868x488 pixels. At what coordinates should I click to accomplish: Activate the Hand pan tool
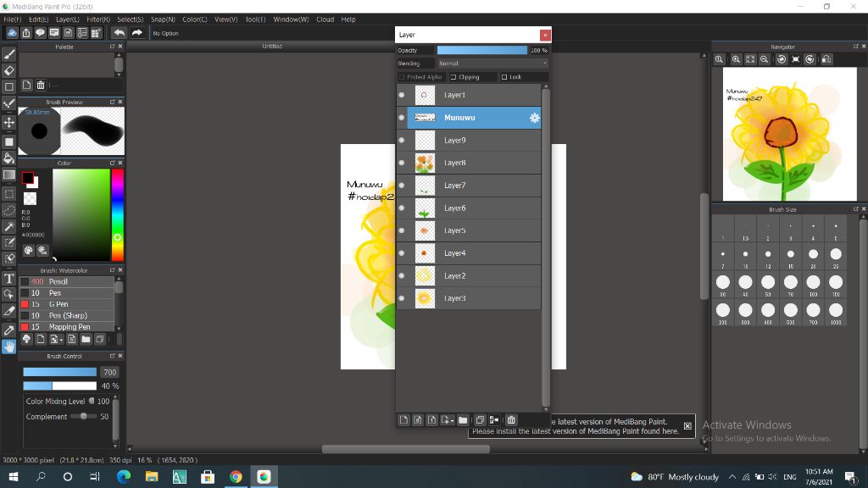[8, 347]
